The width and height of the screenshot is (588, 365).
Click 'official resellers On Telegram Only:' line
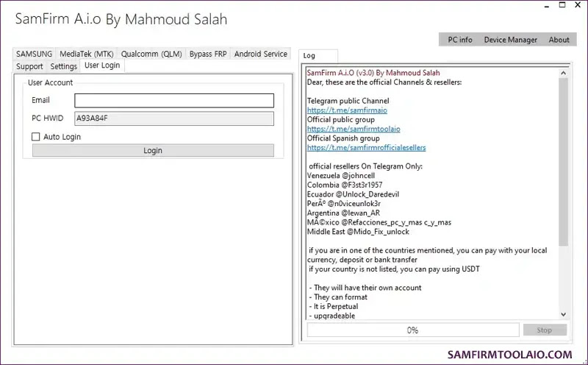tap(365, 166)
